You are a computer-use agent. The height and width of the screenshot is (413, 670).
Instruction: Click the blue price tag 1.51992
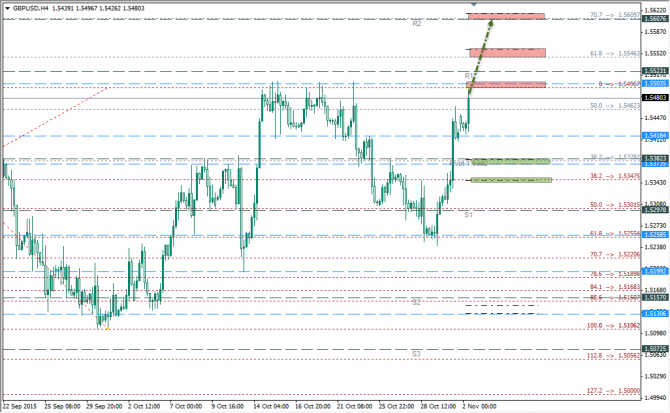pos(655,271)
